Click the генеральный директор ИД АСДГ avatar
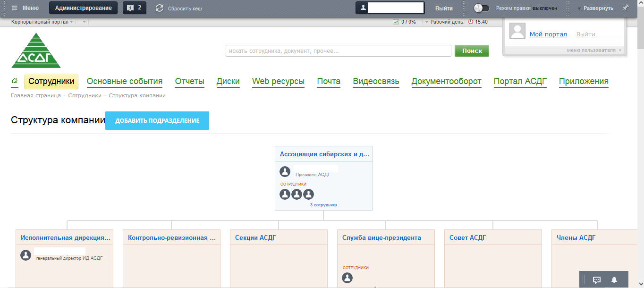644x288 pixels. pos(25,255)
